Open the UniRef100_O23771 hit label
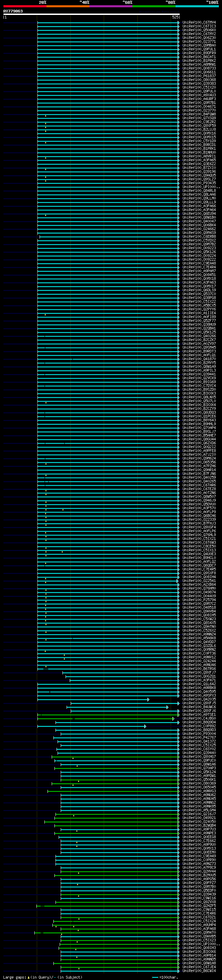Screen dimensions: 222x980 [199, 41]
